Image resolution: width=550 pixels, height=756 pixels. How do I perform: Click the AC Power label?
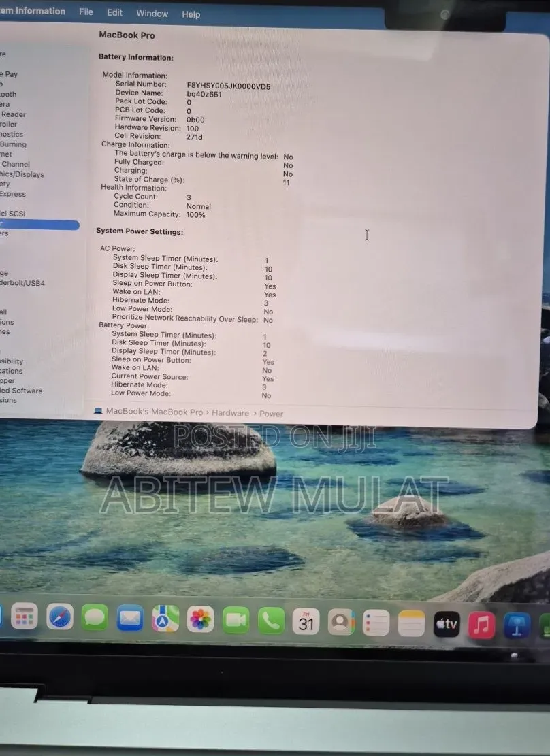point(117,248)
